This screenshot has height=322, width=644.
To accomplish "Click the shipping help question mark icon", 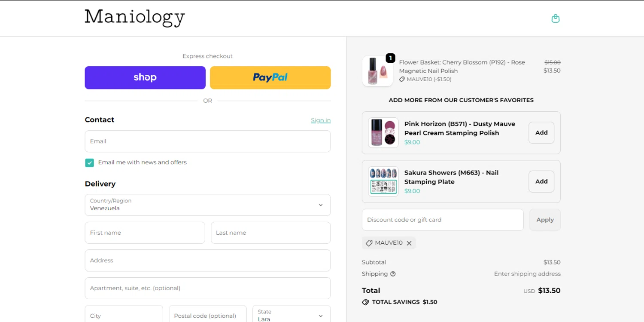I will click(393, 274).
